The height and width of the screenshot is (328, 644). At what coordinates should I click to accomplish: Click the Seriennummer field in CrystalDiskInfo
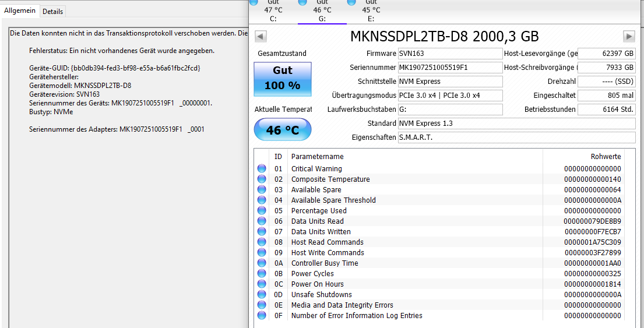click(450, 68)
